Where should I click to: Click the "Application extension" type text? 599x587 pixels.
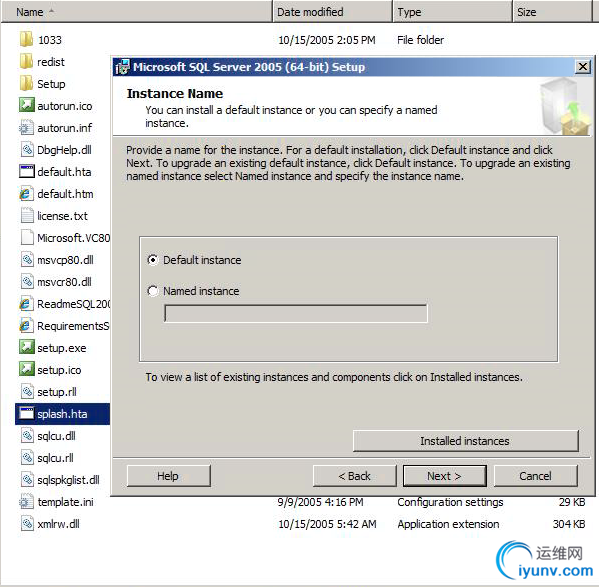448,524
